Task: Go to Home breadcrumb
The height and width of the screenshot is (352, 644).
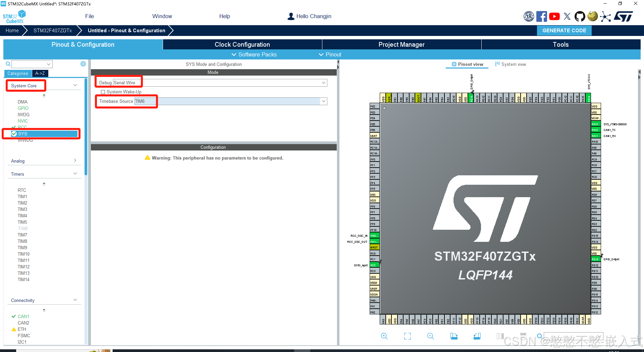Action: (12, 30)
